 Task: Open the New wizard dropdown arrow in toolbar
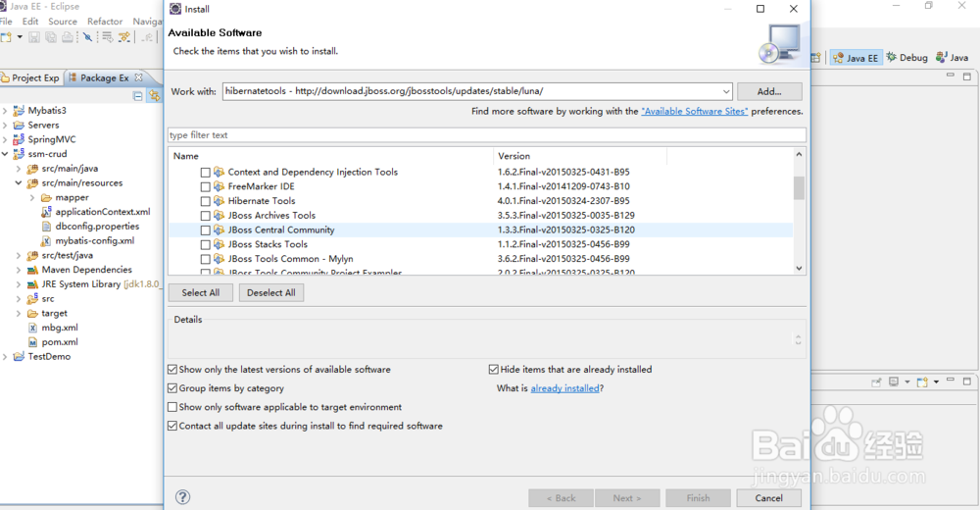(x=20, y=37)
